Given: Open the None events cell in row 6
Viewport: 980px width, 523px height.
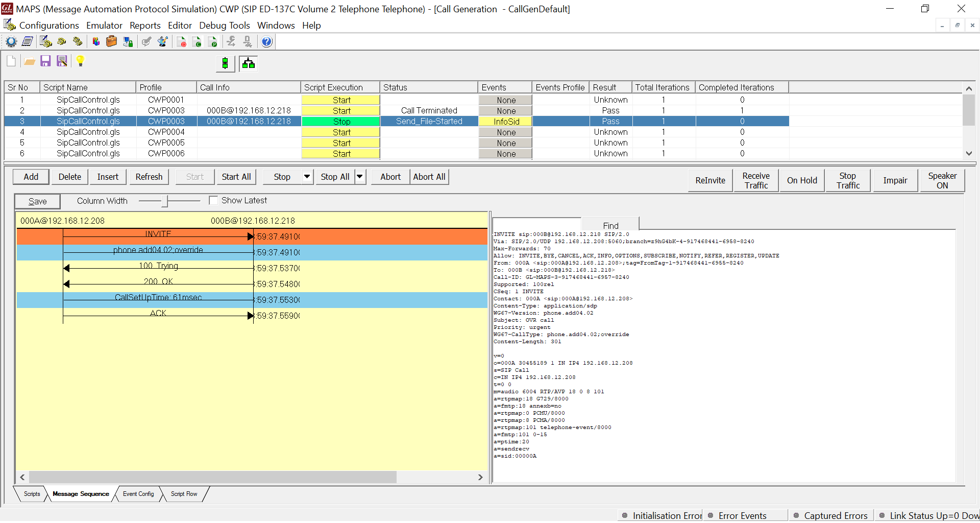Looking at the screenshot, I should point(506,154).
